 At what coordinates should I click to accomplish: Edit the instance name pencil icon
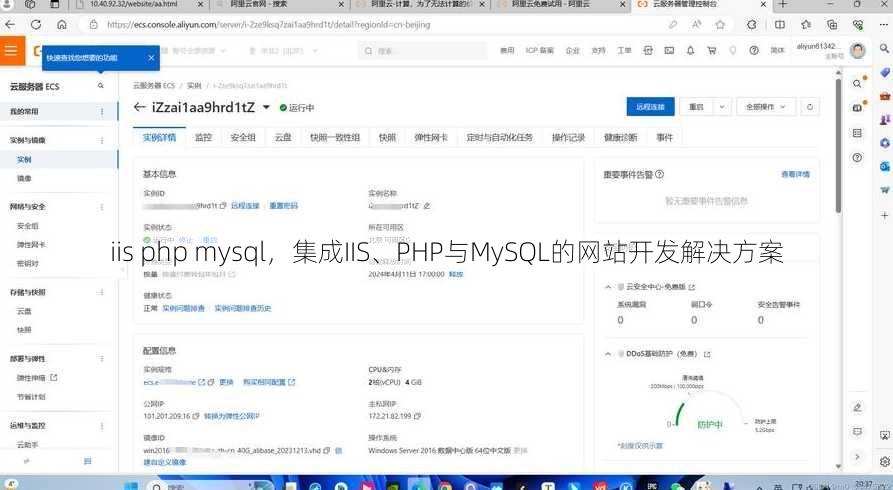pyautogui.click(x=427, y=206)
